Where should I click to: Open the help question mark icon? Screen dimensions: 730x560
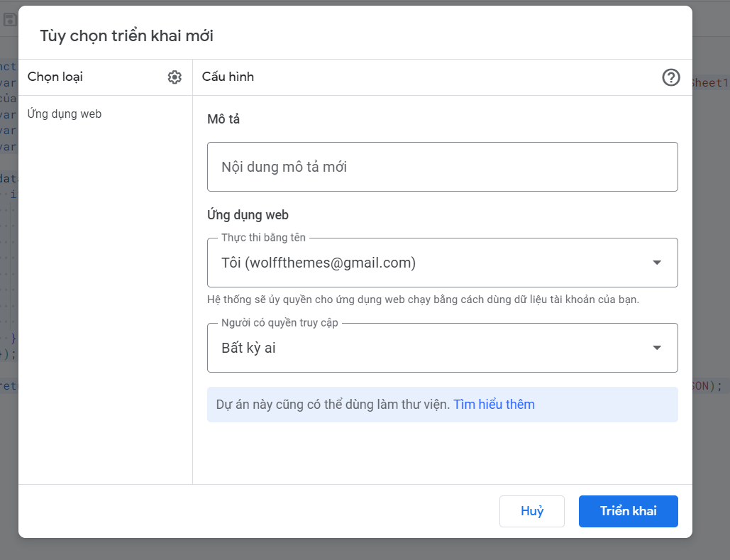click(x=671, y=77)
